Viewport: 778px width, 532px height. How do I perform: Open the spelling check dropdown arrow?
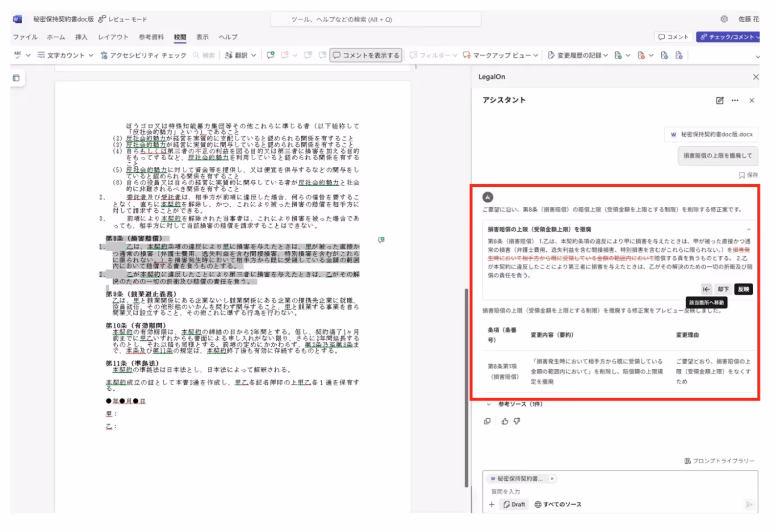coord(28,56)
